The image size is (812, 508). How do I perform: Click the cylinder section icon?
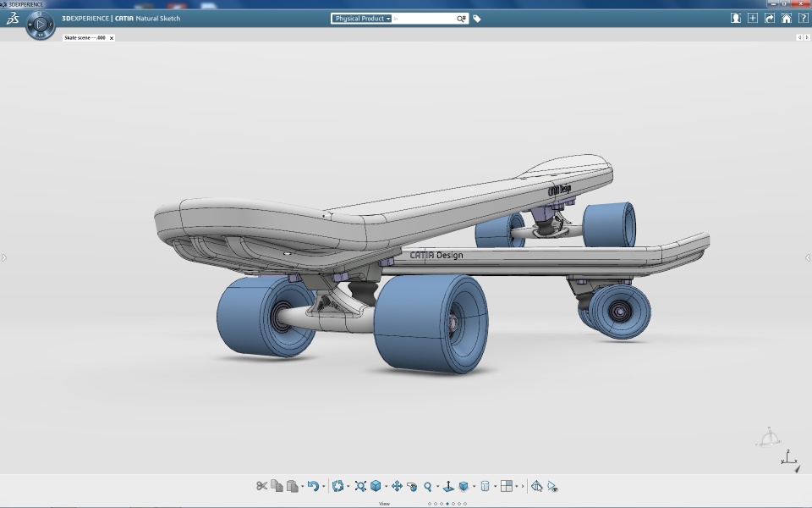pyautogui.click(x=485, y=486)
